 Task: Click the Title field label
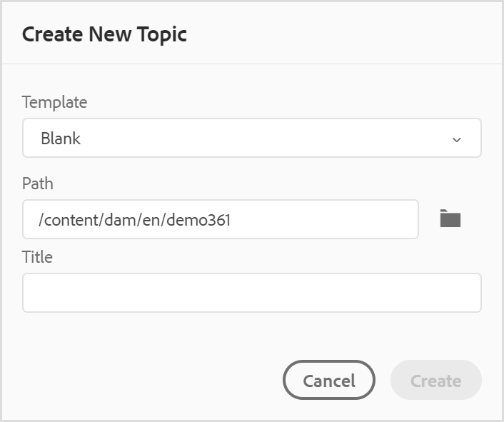coord(37,257)
